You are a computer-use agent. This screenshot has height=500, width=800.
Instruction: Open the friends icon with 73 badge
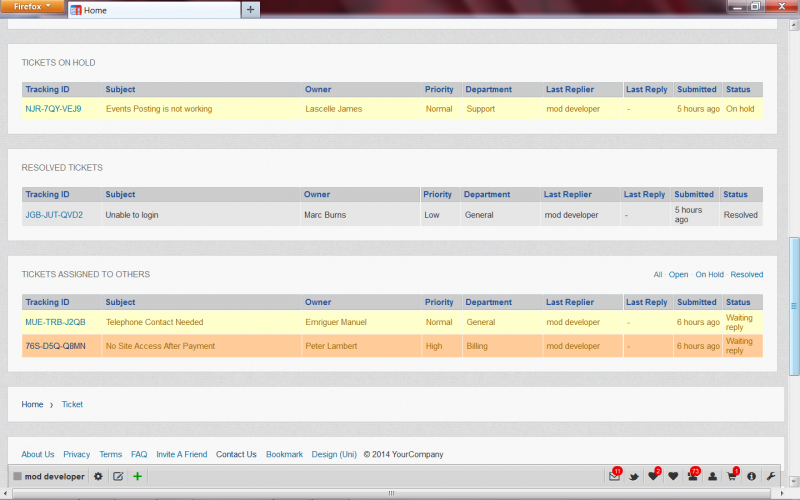coord(693,476)
